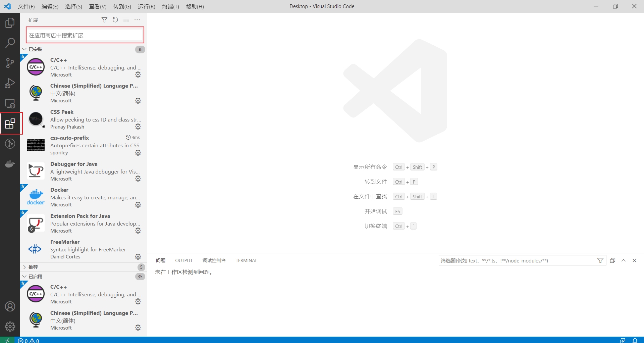Switch to the OUTPUT panel tab
Screen dimensions: 644x343
pos(184,260)
